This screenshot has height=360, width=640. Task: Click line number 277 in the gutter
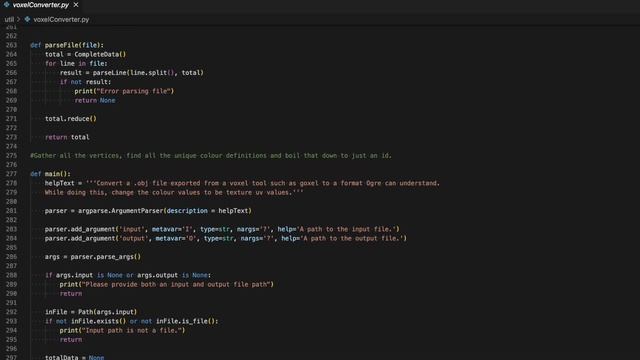point(11,174)
